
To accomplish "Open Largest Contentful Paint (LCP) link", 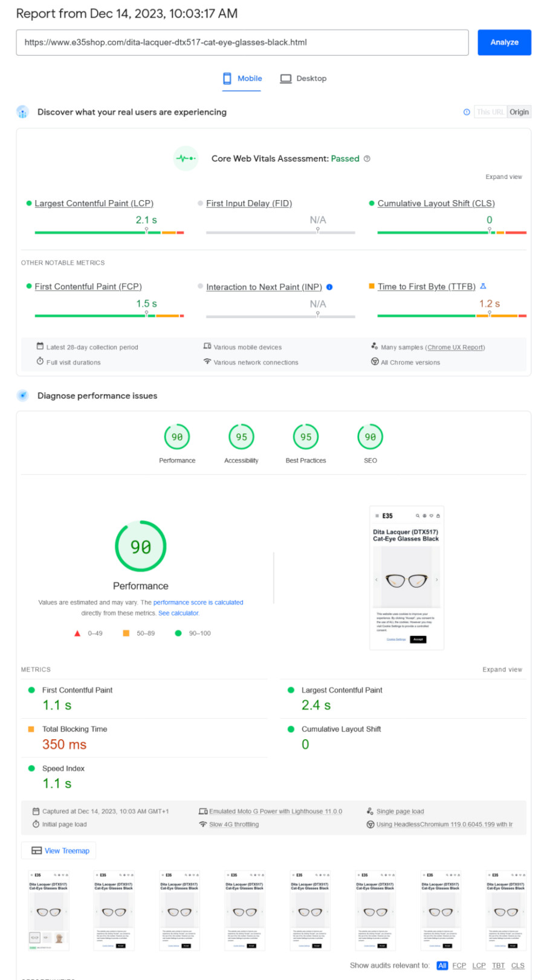I will pyautogui.click(x=94, y=203).
